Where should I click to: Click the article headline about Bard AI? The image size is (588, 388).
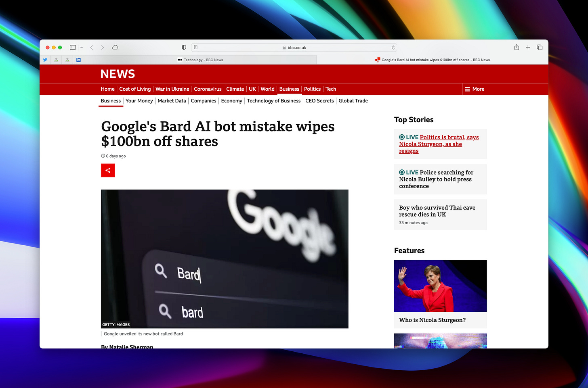click(218, 134)
